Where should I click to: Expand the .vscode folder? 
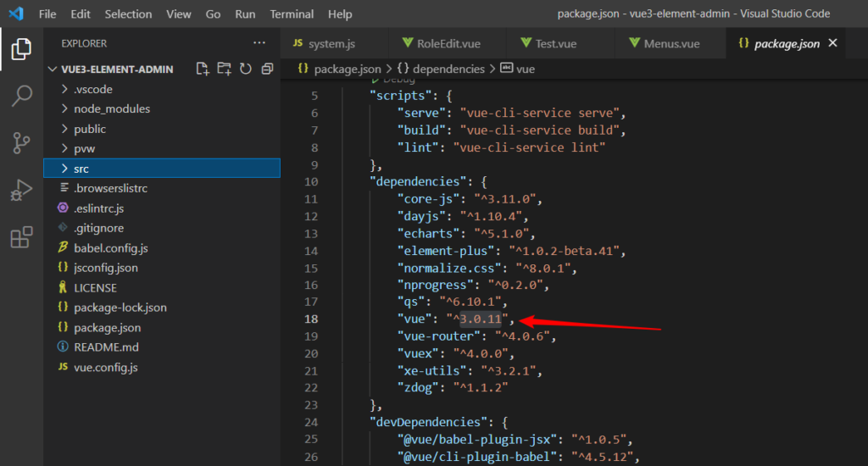(162, 89)
